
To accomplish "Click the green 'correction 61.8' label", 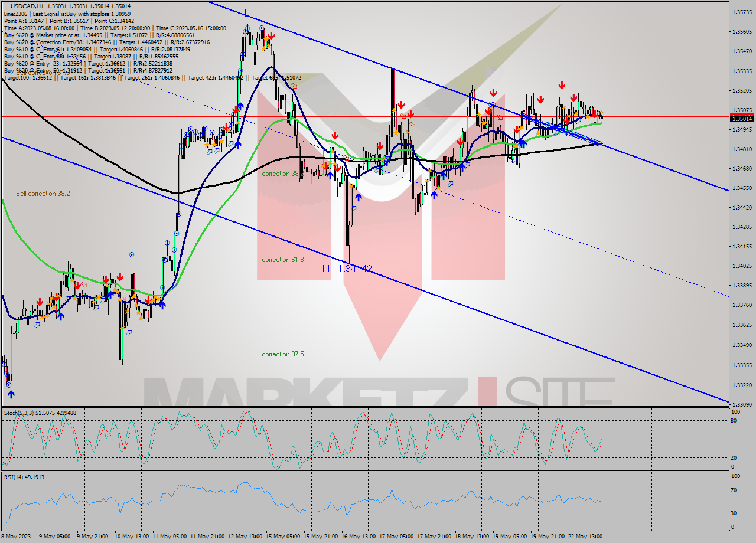I will pos(283,260).
